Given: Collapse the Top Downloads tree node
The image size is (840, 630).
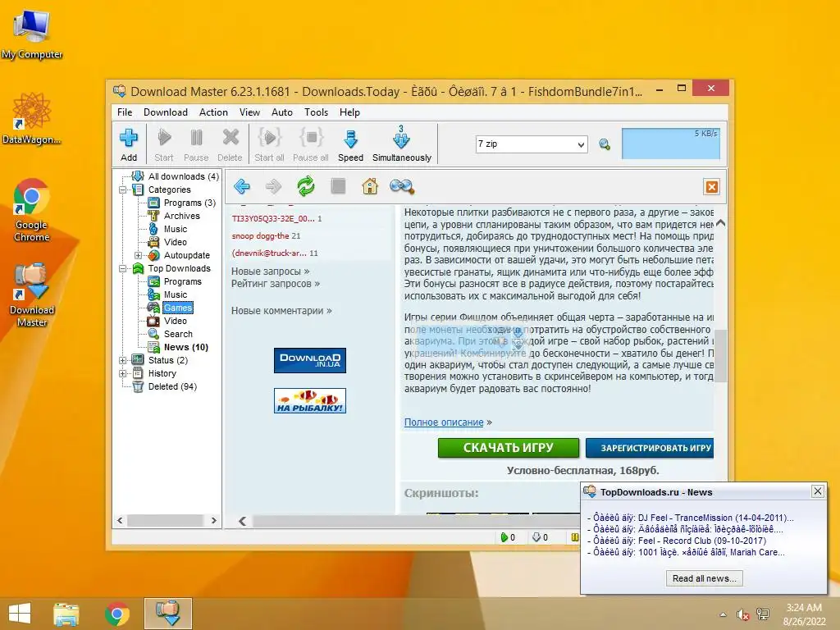Looking at the screenshot, I should (x=123, y=268).
